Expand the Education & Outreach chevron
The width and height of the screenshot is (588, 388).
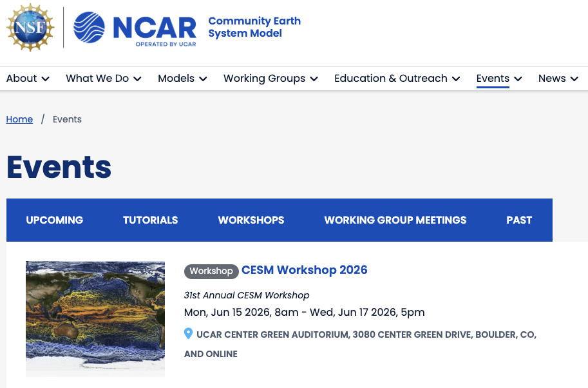coord(456,79)
